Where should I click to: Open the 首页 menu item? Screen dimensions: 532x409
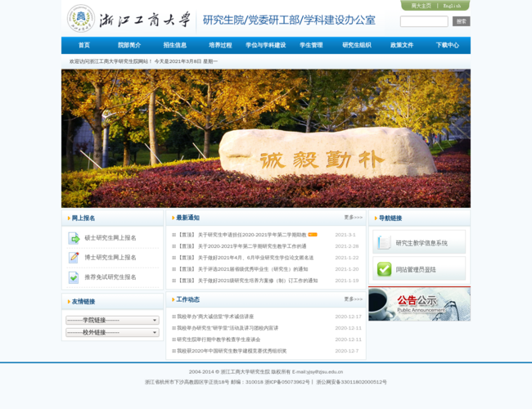point(84,45)
